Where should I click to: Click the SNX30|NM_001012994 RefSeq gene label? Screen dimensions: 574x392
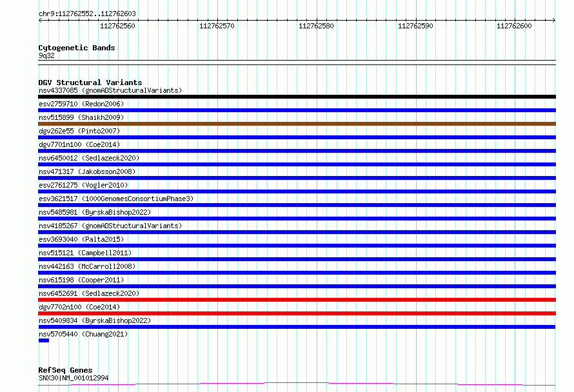(74, 378)
